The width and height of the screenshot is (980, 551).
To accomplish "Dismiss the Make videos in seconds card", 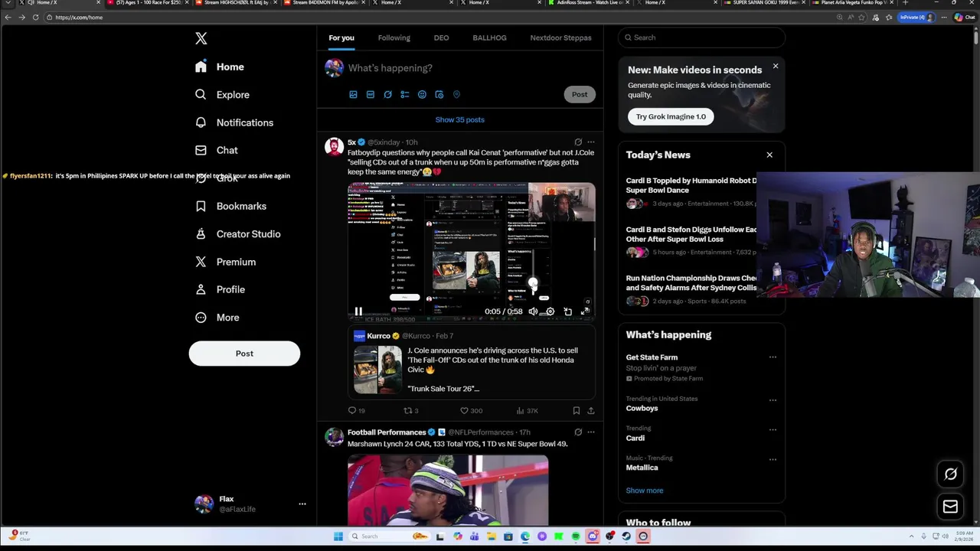I will pos(775,67).
